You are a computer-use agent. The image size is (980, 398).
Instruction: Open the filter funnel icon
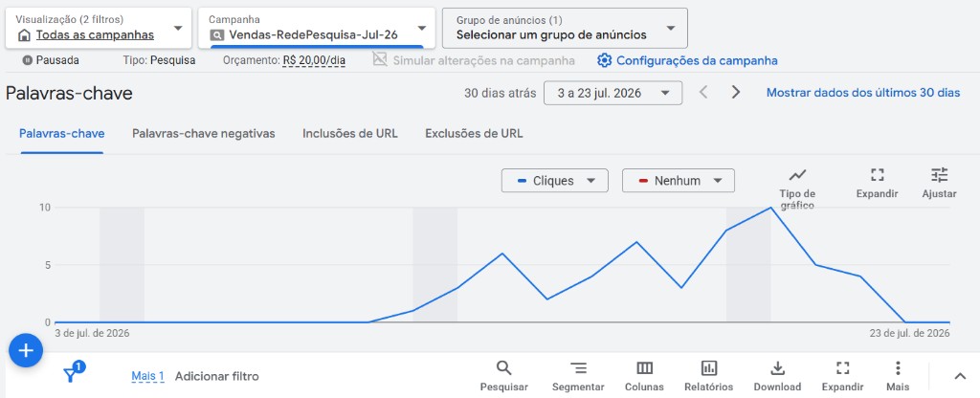click(71, 375)
